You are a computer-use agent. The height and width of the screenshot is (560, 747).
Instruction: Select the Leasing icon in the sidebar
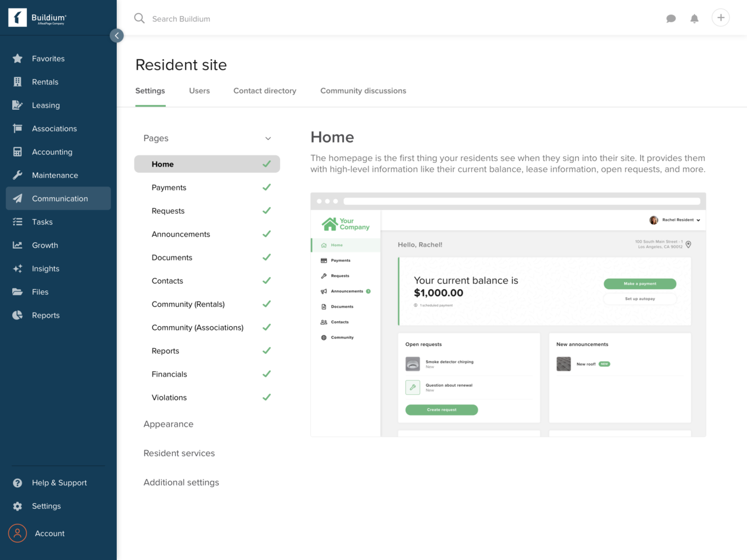tap(17, 105)
